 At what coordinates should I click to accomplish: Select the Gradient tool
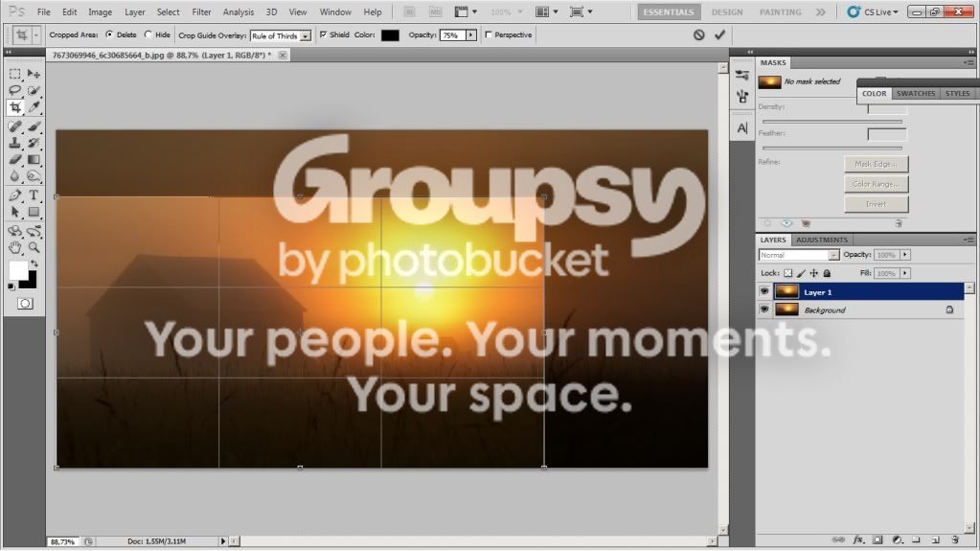[x=34, y=159]
